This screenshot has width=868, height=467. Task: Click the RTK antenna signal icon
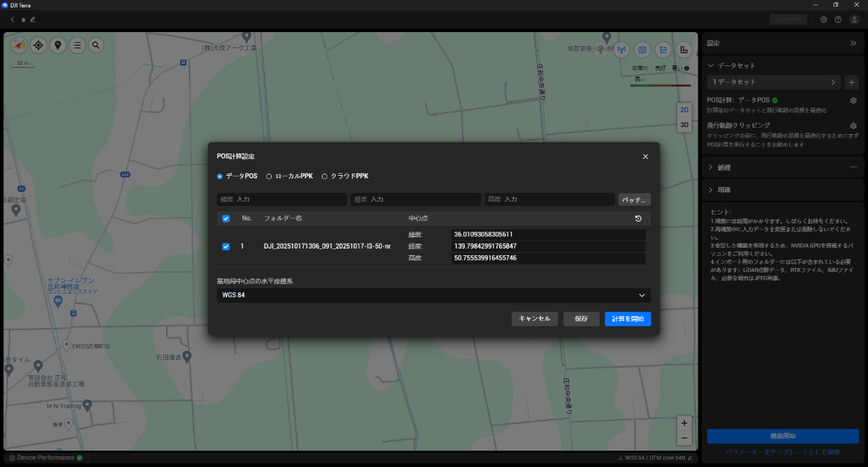click(622, 49)
